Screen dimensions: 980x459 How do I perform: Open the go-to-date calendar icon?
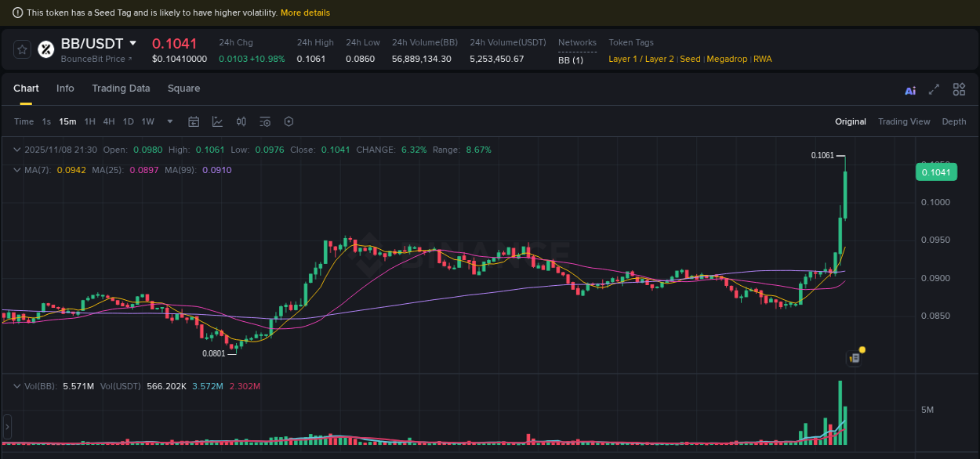[x=194, y=121]
